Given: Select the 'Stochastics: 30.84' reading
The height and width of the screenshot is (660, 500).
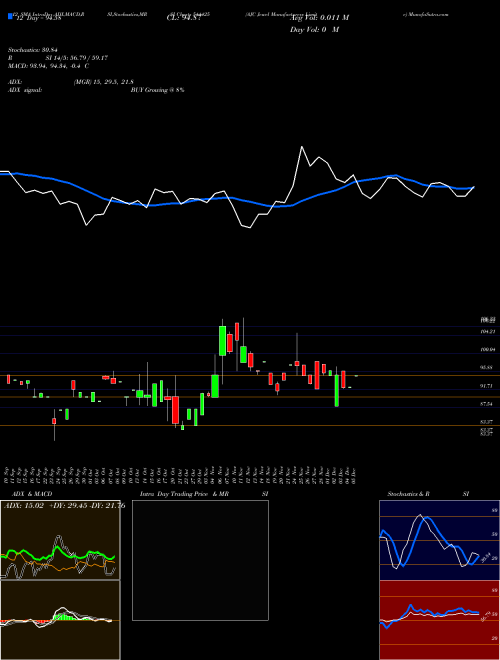Looking at the screenshot, I should pos(33,50).
